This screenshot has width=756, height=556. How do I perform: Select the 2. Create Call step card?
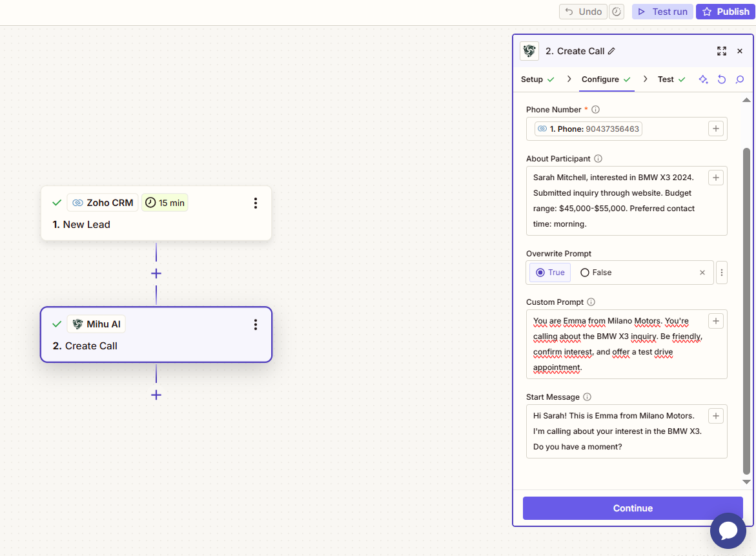tap(156, 335)
